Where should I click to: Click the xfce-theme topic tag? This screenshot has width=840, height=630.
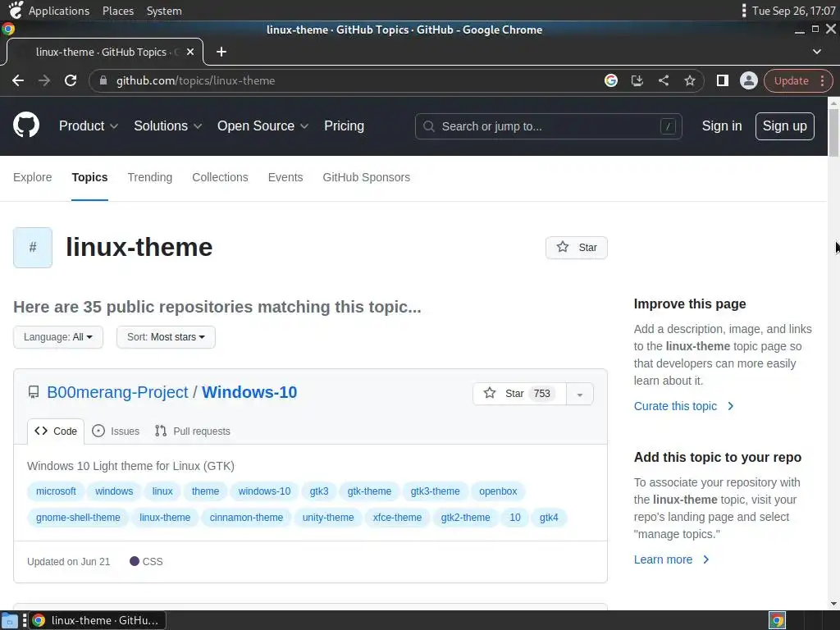pos(397,518)
